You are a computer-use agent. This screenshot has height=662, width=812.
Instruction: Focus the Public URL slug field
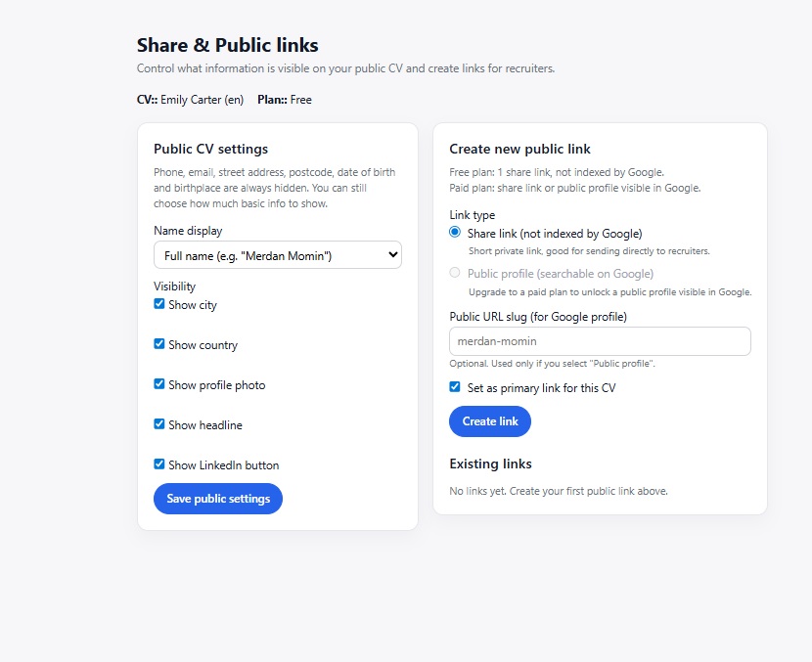(x=600, y=341)
